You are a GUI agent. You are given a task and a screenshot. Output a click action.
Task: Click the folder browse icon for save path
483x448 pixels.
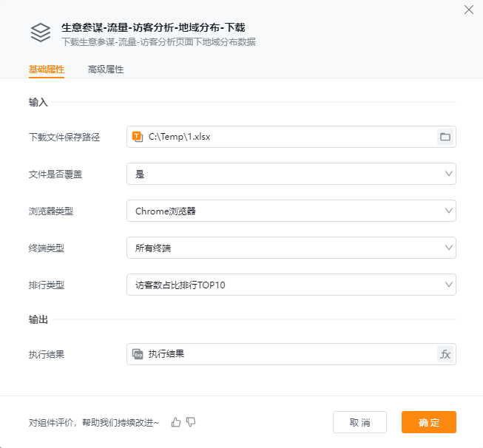pos(445,137)
